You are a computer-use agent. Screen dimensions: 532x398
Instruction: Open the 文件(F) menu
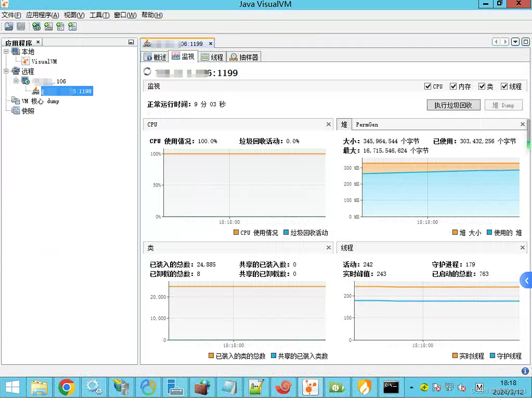pos(11,15)
